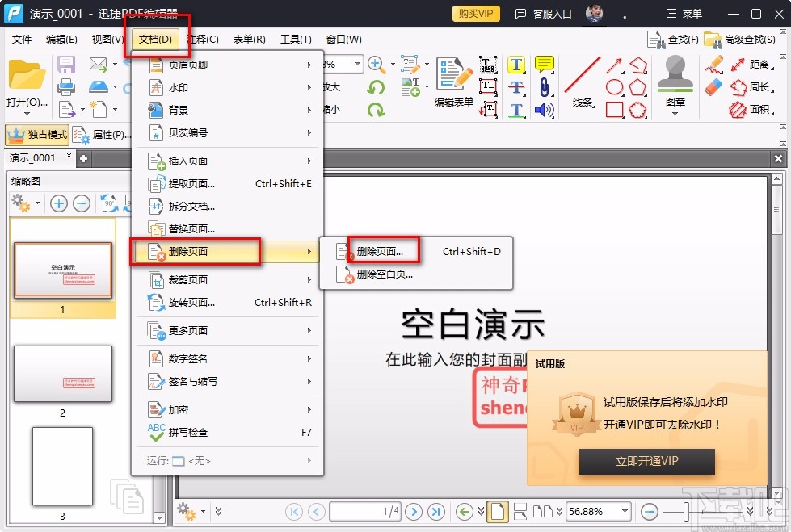This screenshot has height=532, width=791.
Task: Click the 购买VIP button at the top
Action: tap(475, 13)
